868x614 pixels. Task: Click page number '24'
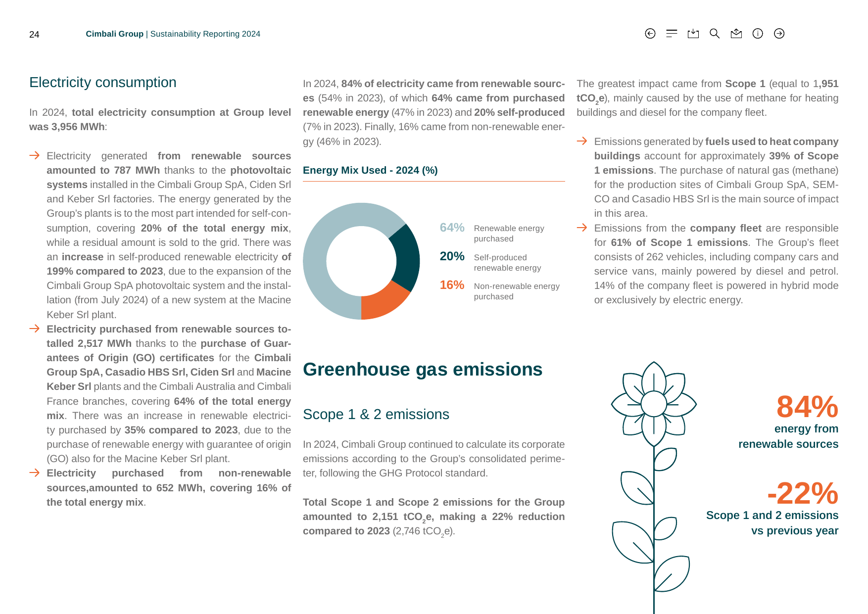(x=34, y=35)
